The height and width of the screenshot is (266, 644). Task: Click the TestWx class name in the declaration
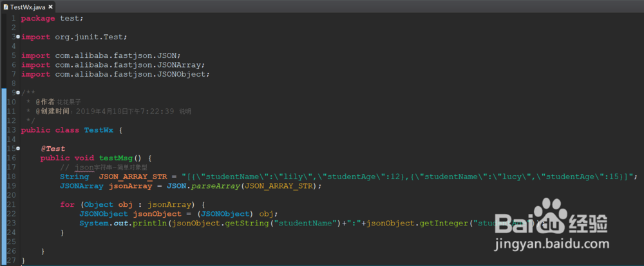pos(99,130)
